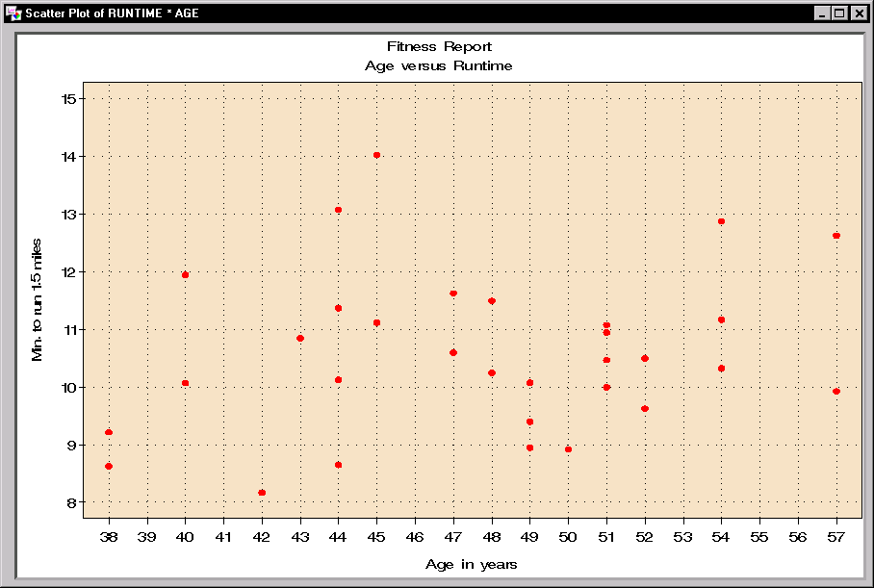874x588 pixels.
Task: Click the SAS graph icon in the title bar
Action: [13, 13]
